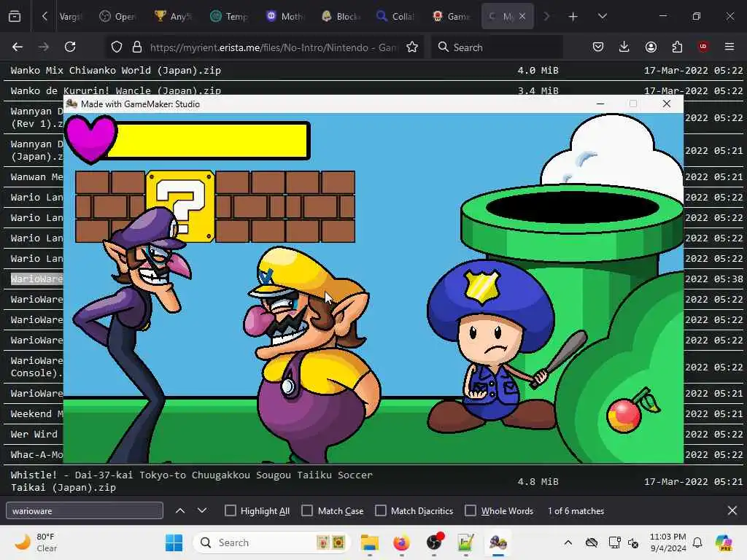The height and width of the screenshot is (560, 747).
Task: Open a new tab with plus button
Action: (x=573, y=17)
